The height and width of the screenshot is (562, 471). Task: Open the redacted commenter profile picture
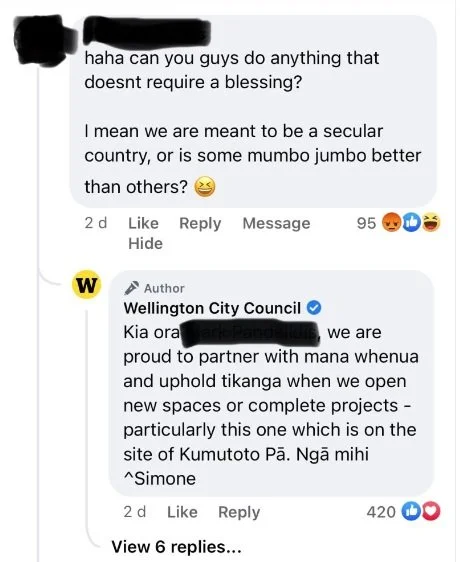tap(43, 40)
